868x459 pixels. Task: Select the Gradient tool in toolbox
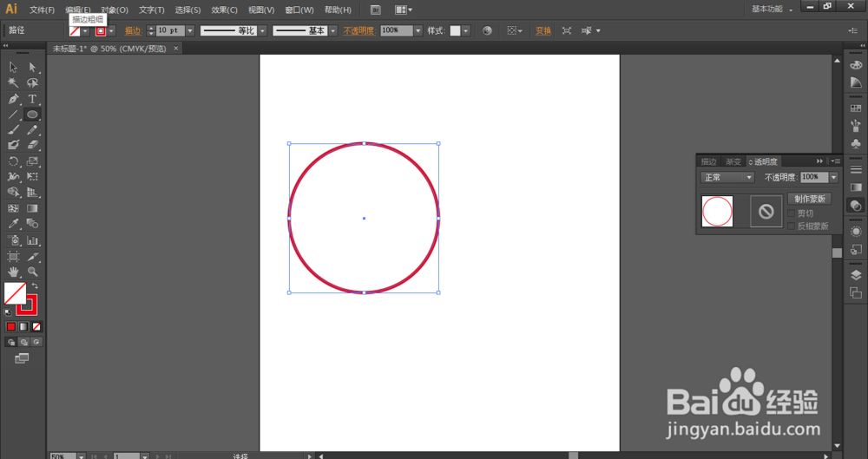(32, 208)
